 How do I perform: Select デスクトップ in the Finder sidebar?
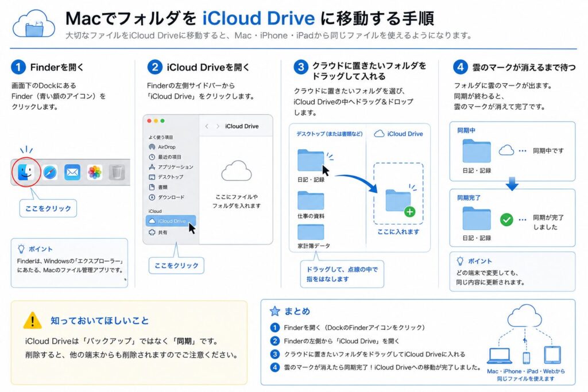pyautogui.click(x=166, y=177)
